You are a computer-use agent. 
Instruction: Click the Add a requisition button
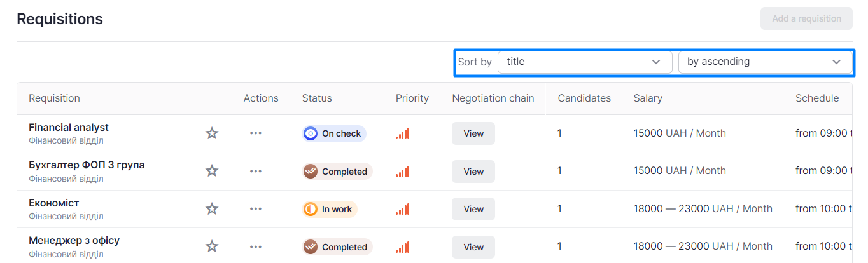(806, 18)
